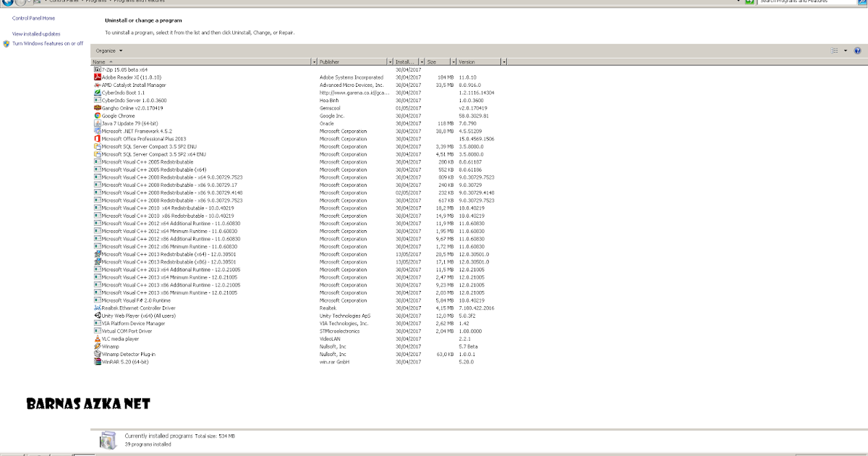Open the Control Panel Home link

(33, 18)
